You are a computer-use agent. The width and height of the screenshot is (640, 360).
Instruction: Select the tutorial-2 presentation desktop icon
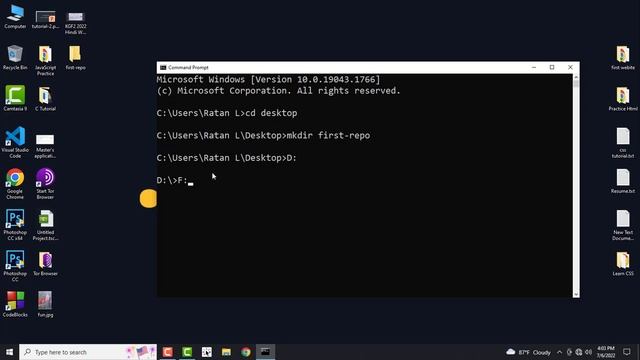[x=45, y=19]
